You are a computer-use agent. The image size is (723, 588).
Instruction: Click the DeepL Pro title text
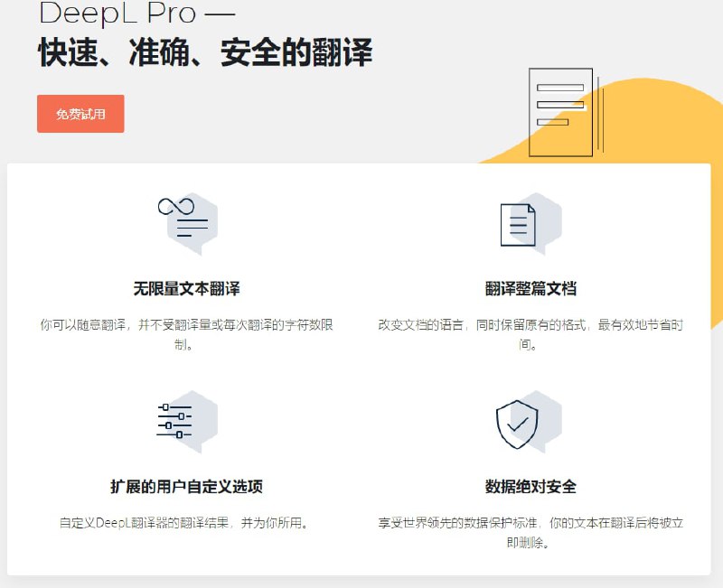tap(137, 14)
